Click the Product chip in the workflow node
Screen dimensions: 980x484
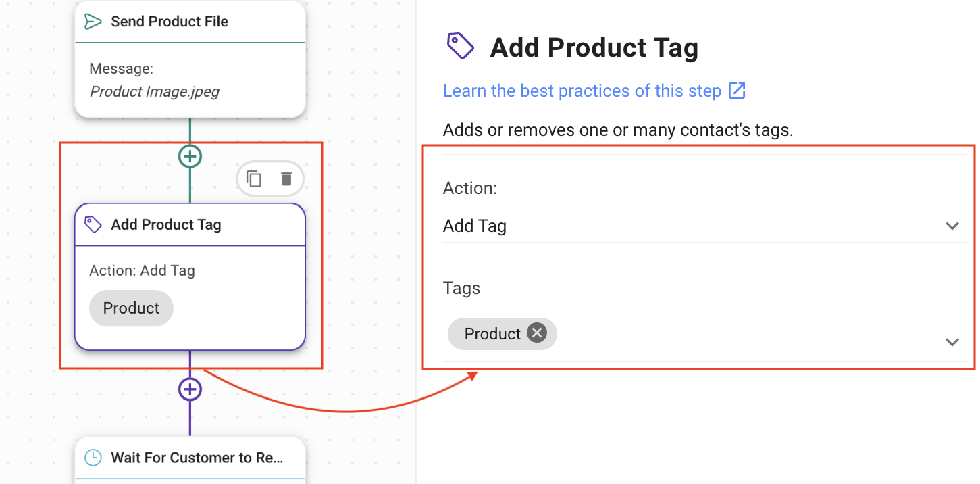click(131, 308)
